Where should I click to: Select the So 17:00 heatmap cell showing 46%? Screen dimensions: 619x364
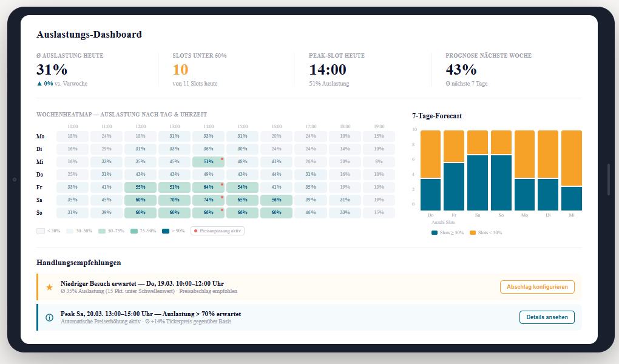pos(311,212)
